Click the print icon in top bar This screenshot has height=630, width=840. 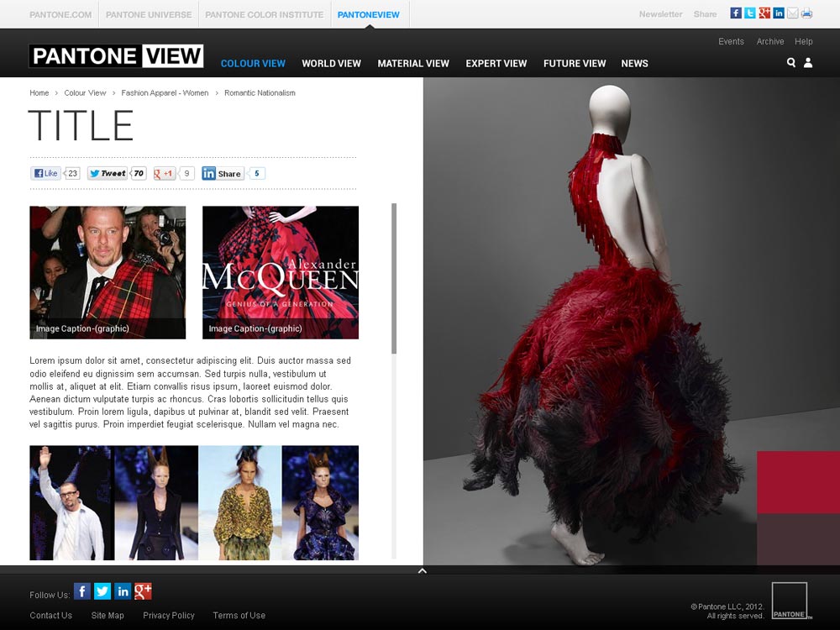point(806,13)
